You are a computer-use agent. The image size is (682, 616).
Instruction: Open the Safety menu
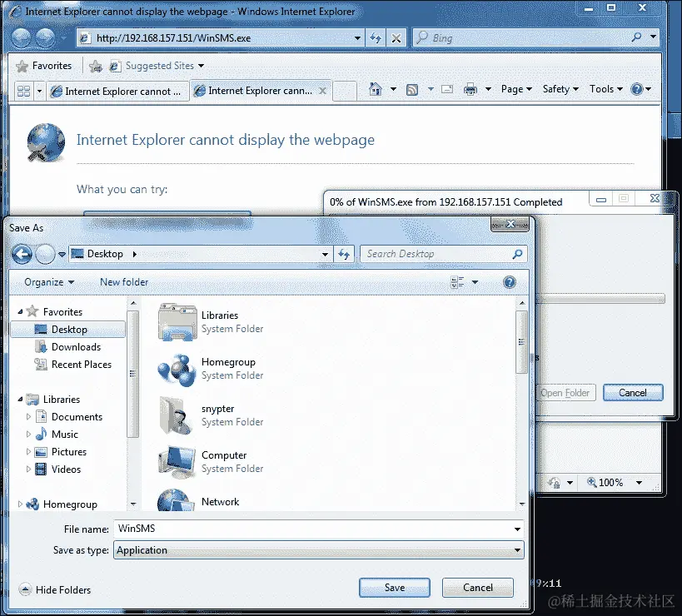pos(560,89)
